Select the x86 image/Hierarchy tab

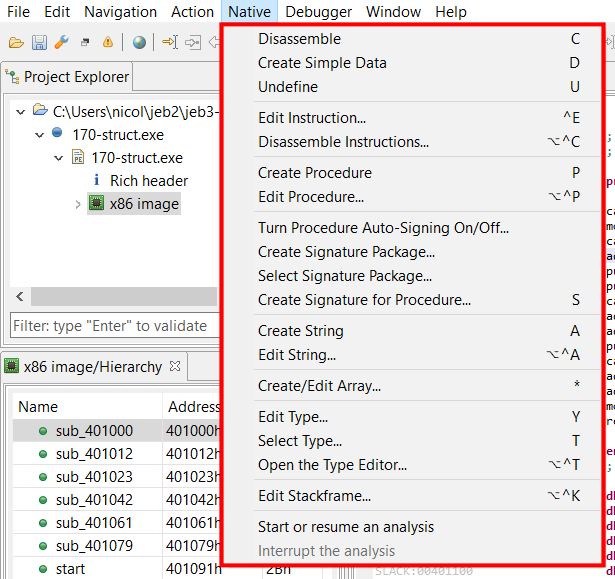93,367
